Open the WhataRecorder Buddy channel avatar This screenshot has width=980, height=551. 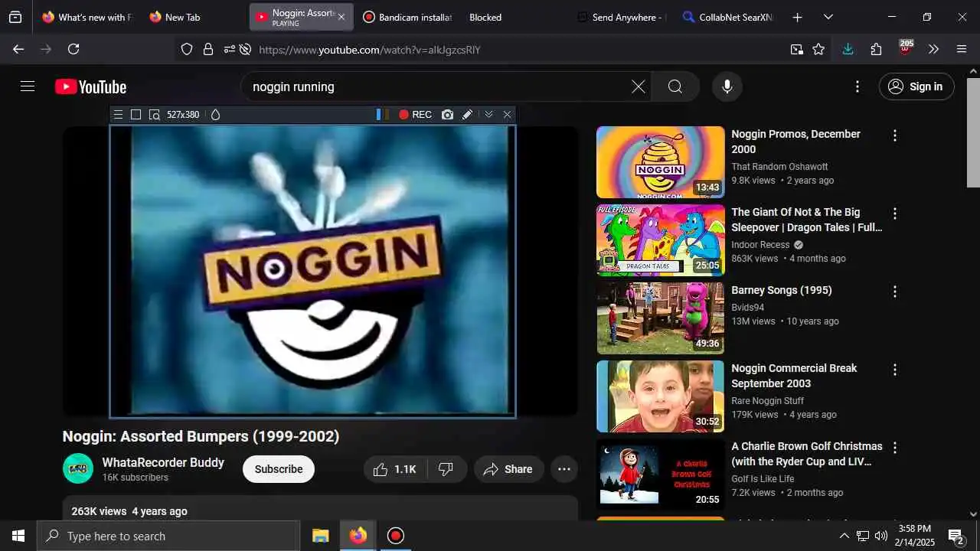pyautogui.click(x=78, y=468)
